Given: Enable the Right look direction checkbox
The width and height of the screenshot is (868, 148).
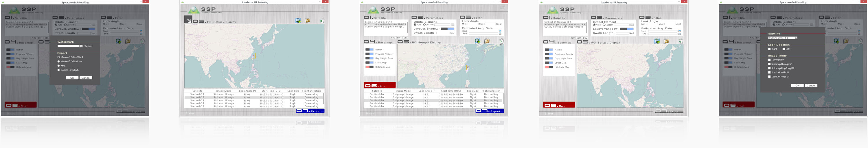Looking at the screenshot, I should pos(769,49).
